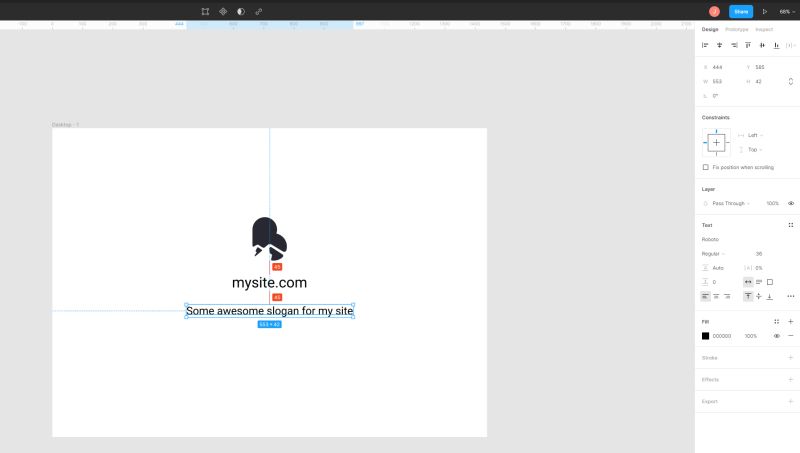Click the blue Share button

click(741, 11)
